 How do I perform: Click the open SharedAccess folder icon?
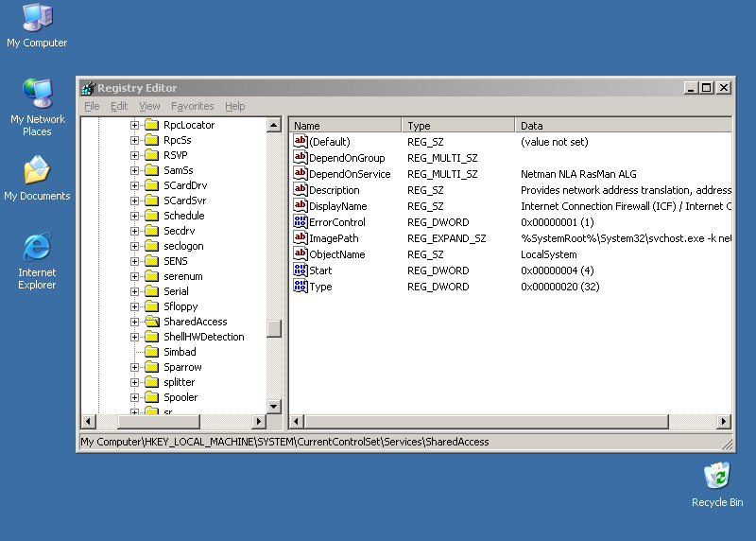pos(152,322)
